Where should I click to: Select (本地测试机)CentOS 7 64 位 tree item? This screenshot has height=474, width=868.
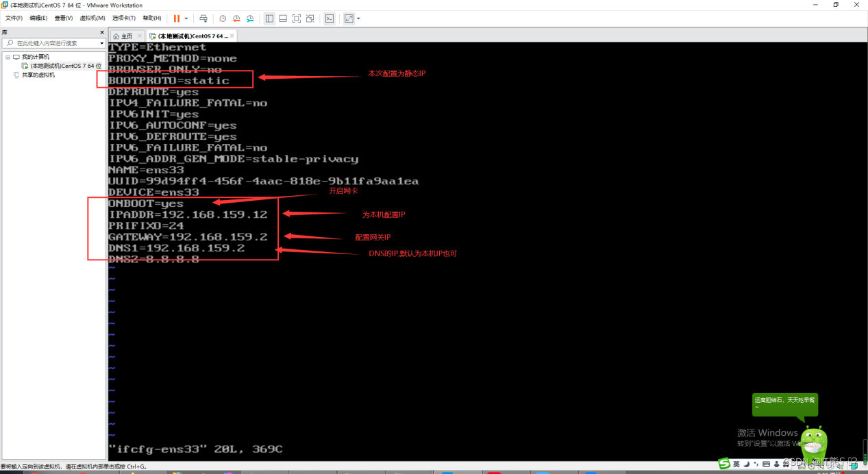pos(66,66)
